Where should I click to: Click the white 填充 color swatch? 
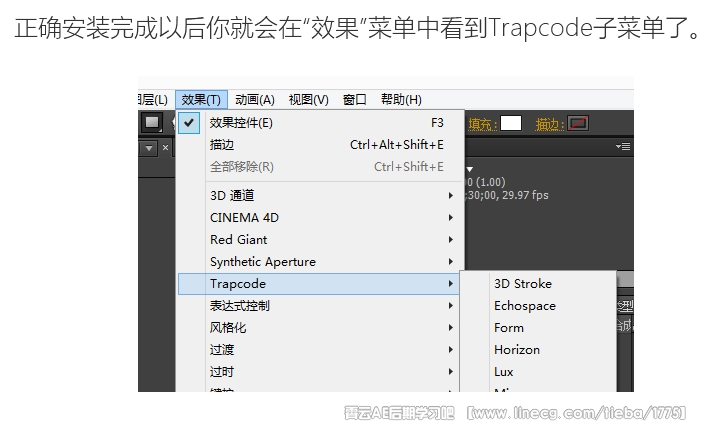tap(511, 124)
